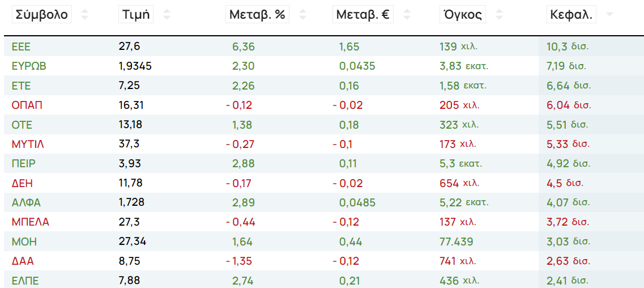
Task: Select the price 27,6 for ΕΕΕ
Action: click(x=129, y=46)
